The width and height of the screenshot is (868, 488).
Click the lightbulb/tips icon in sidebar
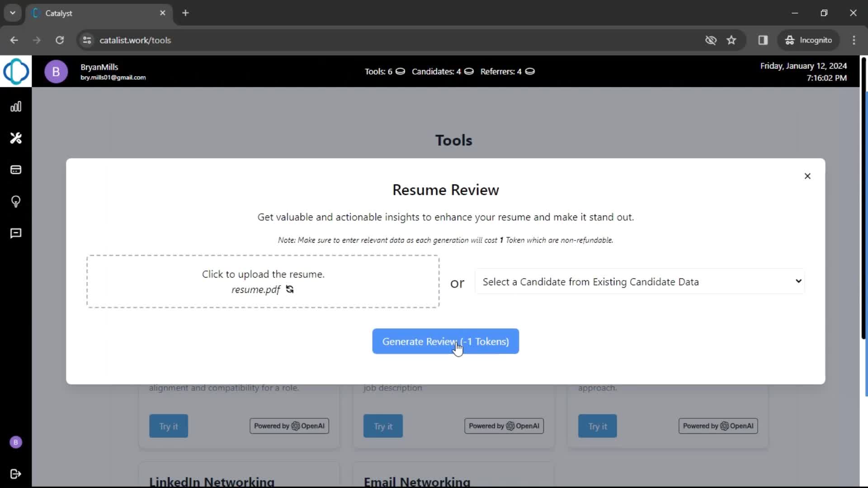click(16, 202)
